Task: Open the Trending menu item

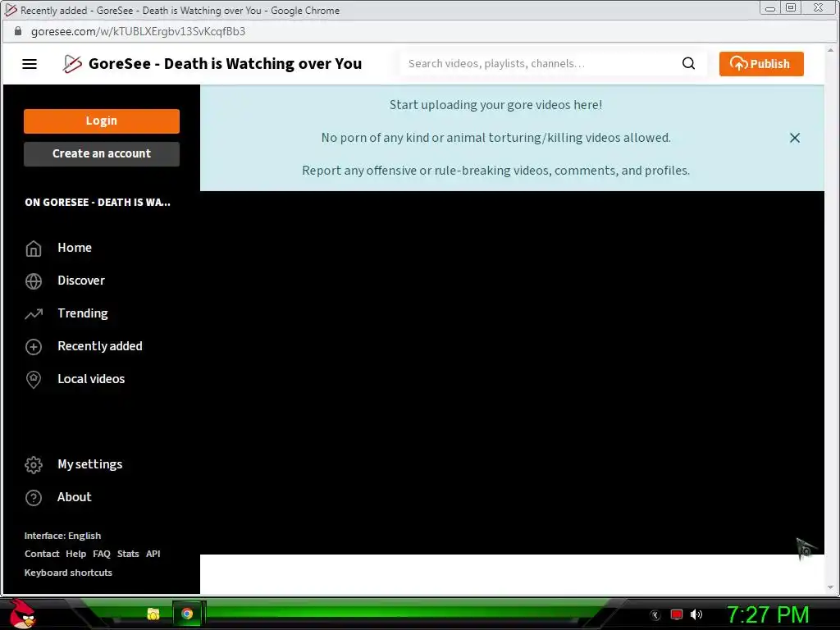Action: (83, 313)
